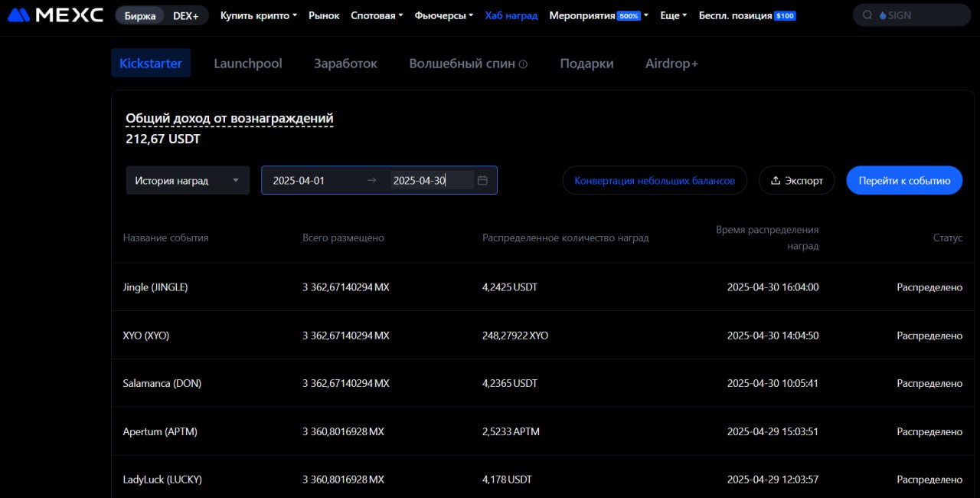Click the Статус column header
Screen dimensions: 980x498
(948, 238)
